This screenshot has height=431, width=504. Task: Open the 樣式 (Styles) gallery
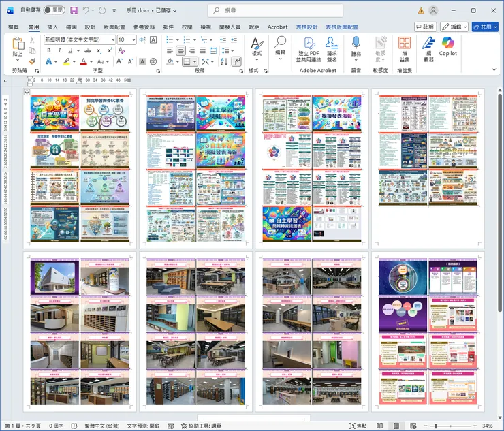pos(257,50)
